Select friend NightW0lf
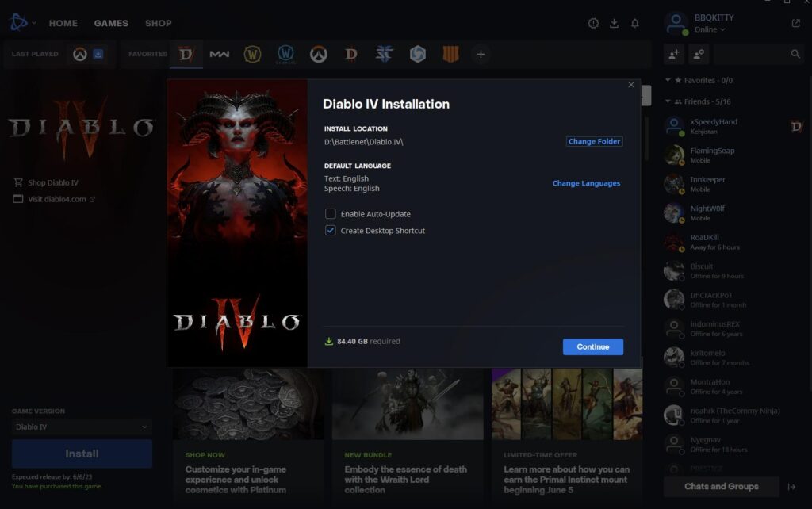The width and height of the screenshot is (812, 509). (733, 212)
